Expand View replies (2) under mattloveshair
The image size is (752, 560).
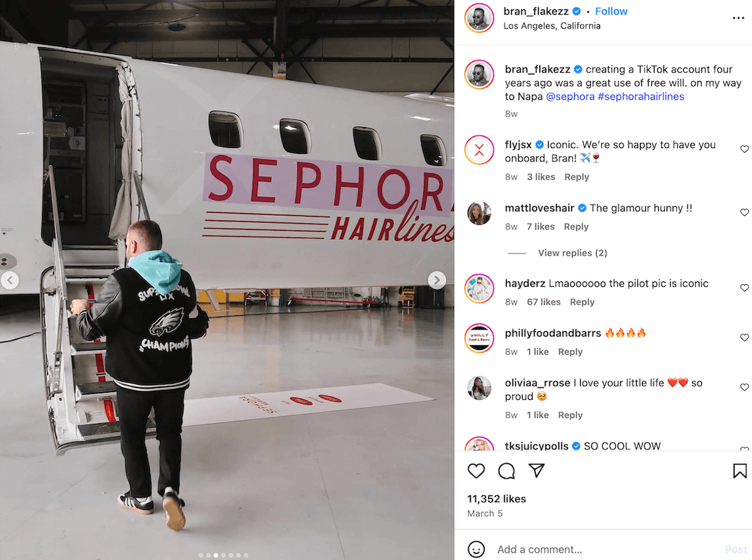pyautogui.click(x=572, y=253)
